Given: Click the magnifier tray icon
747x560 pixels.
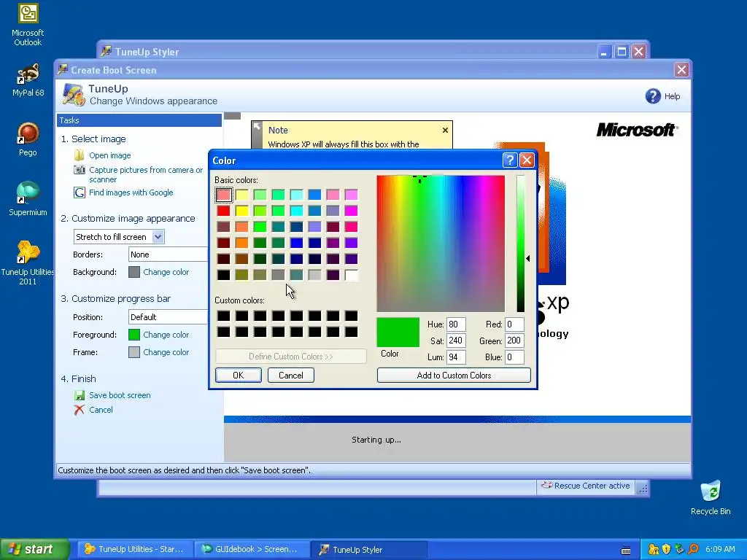Looking at the screenshot, I should [x=693, y=550].
